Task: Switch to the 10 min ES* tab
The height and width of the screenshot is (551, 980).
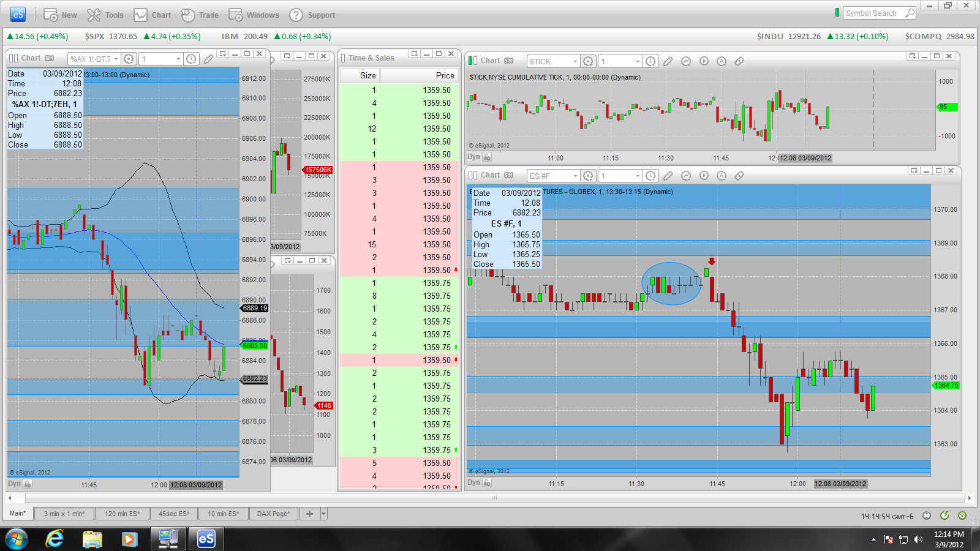Action: [x=224, y=514]
